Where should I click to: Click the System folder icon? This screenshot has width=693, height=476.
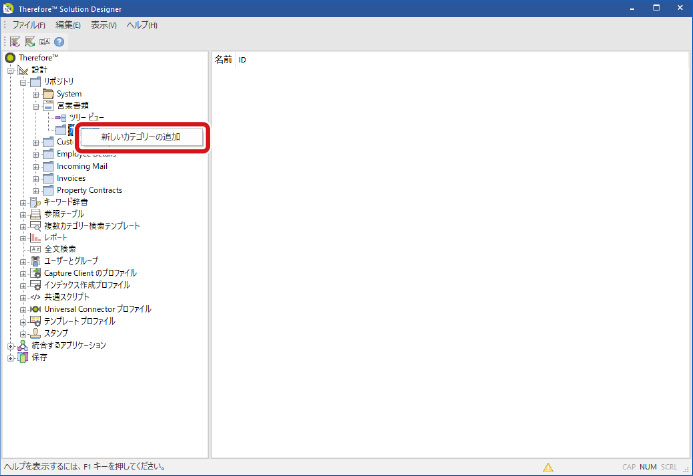point(47,94)
